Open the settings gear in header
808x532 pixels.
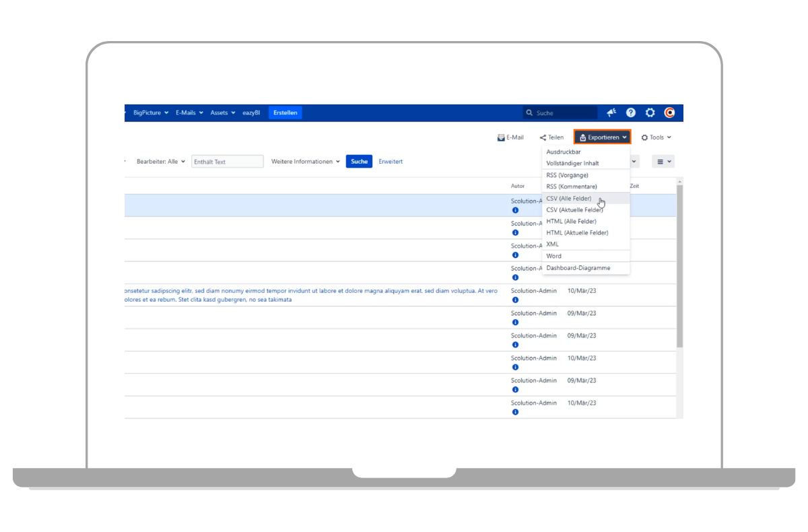coord(650,113)
